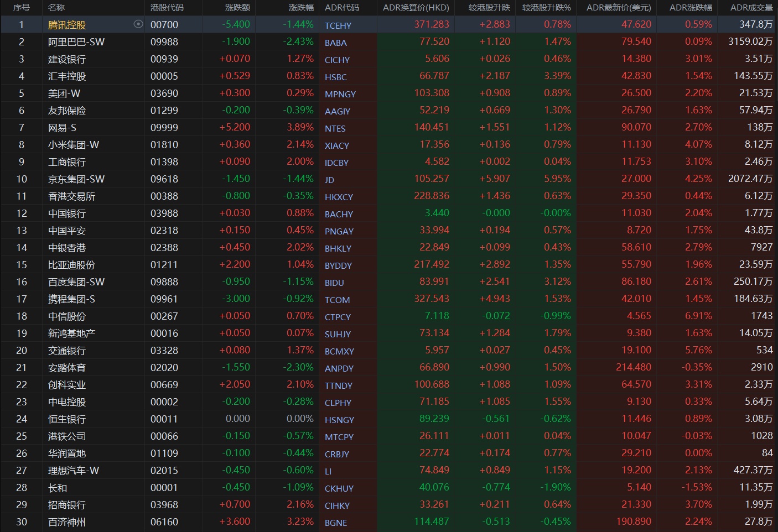Click the circle icon beside 腾讯控股
The height and width of the screenshot is (532, 778).
point(138,24)
